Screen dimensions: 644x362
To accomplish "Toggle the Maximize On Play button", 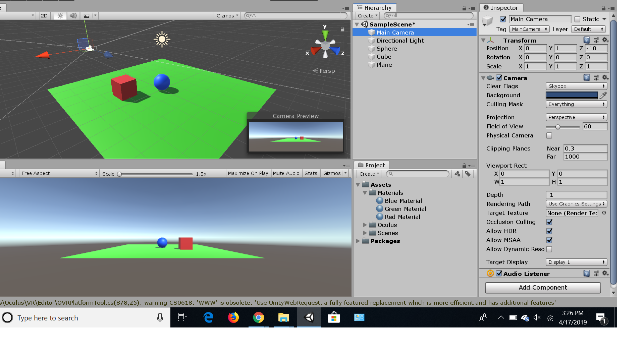I will coord(248,173).
